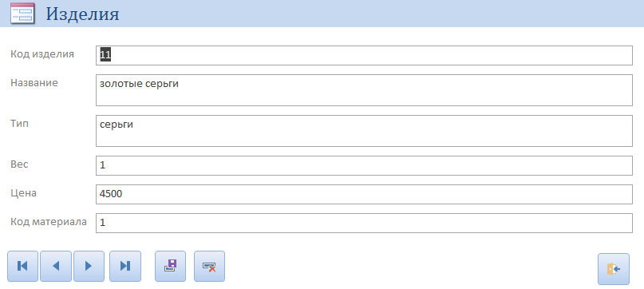Delete the current record icon
Screen dimensions: 644x289
pyautogui.click(x=209, y=266)
